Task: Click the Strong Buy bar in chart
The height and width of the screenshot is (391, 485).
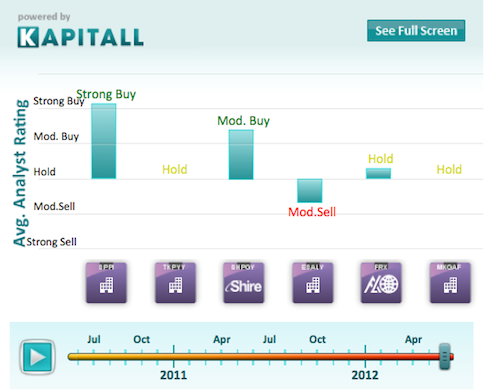Action: point(104,141)
